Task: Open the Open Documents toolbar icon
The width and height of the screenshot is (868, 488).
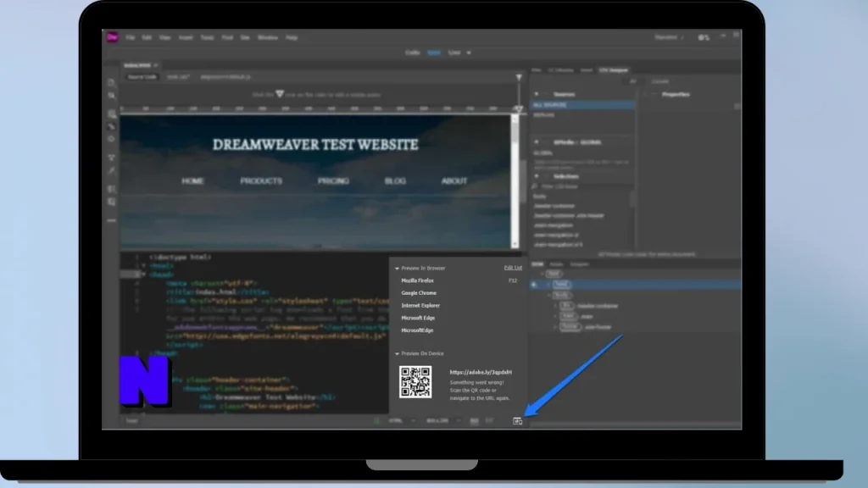Action: tap(111, 82)
